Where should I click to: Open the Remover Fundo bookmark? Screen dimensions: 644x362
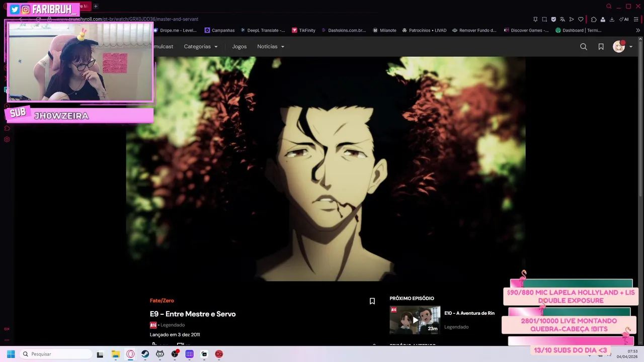tap(474, 30)
